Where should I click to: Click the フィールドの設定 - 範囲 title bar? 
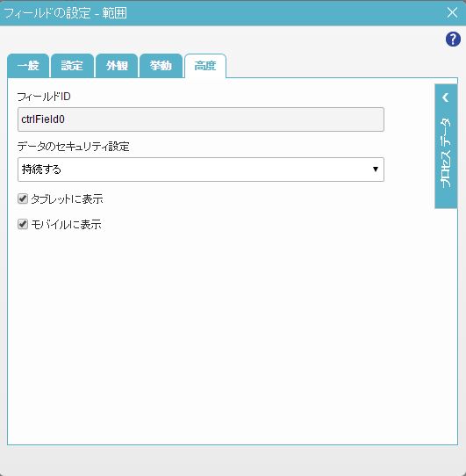[225, 13]
